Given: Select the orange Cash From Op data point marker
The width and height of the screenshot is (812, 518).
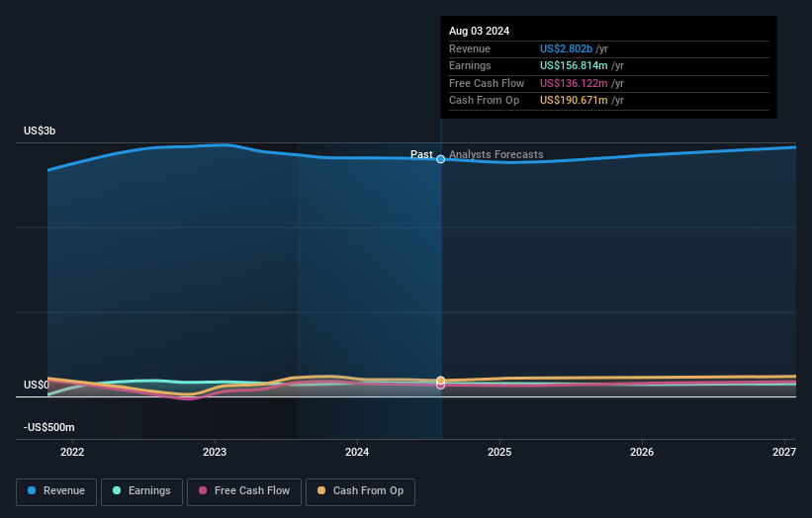Looking at the screenshot, I should (441, 381).
